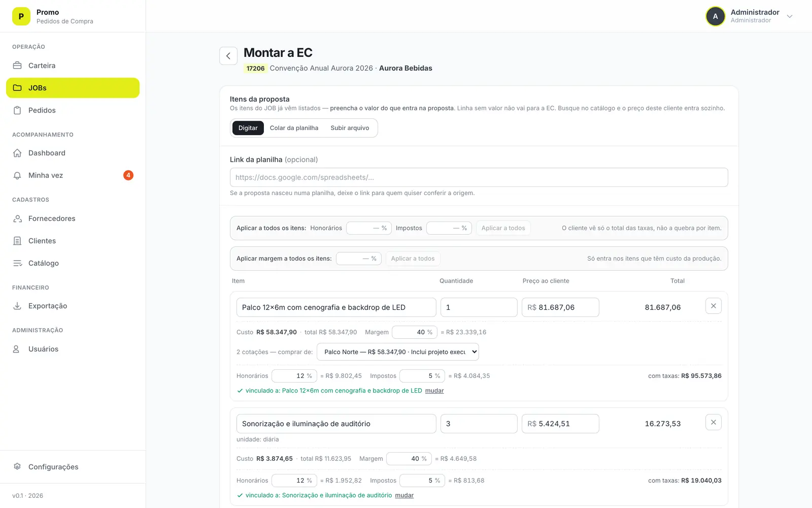Click the Configurações gear icon
The image size is (812, 508).
[17, 466]
